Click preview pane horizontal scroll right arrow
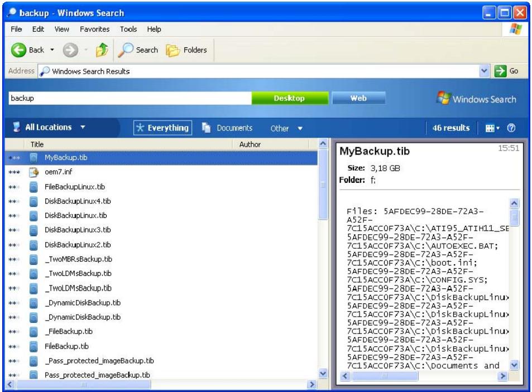 click(x=503, y=376)
